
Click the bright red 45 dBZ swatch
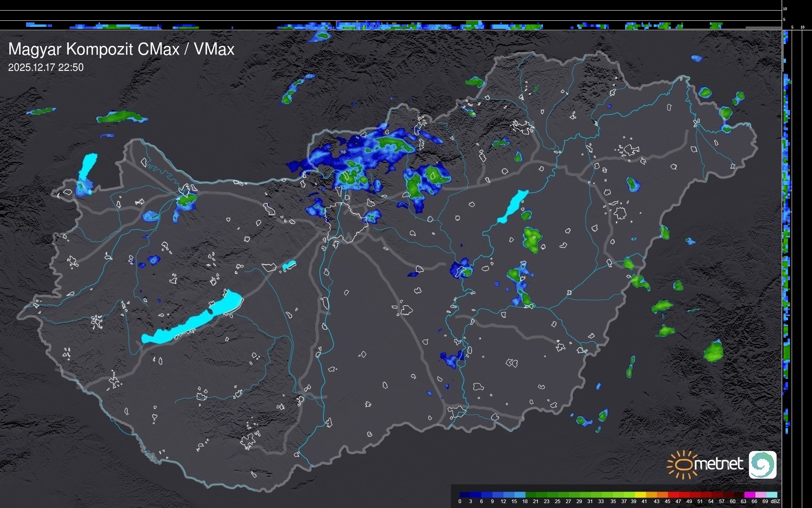click(673, 495)
